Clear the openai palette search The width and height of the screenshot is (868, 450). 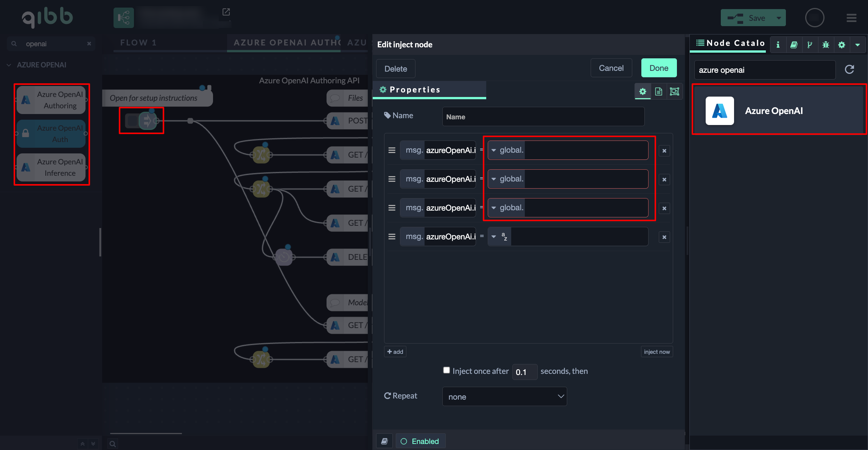tap(89, 44)
